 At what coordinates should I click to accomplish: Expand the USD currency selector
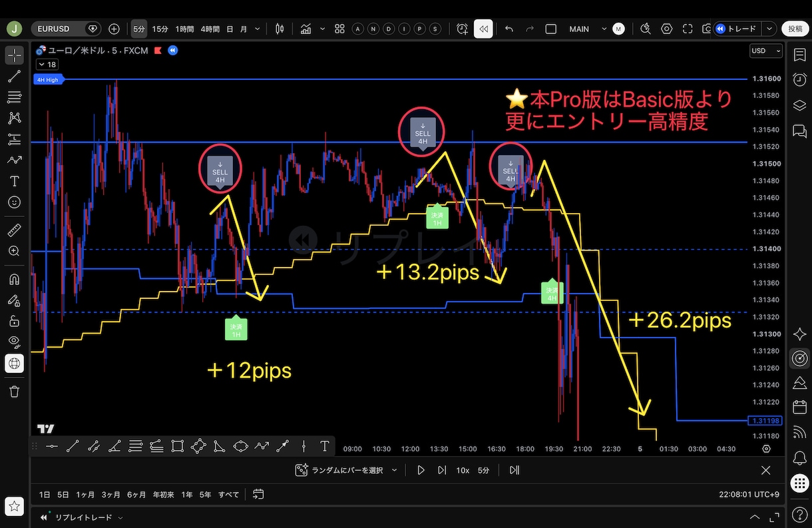tap(766, 51)
